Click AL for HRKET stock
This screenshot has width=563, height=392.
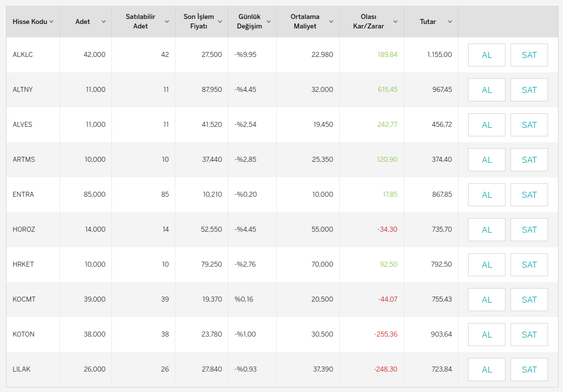487,265
